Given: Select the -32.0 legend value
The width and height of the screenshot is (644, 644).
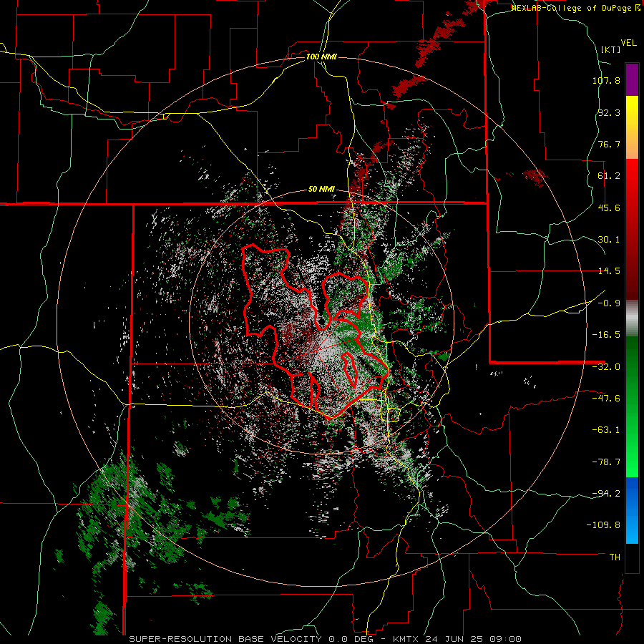Looking at the screenshot, I should coord(606,367).
